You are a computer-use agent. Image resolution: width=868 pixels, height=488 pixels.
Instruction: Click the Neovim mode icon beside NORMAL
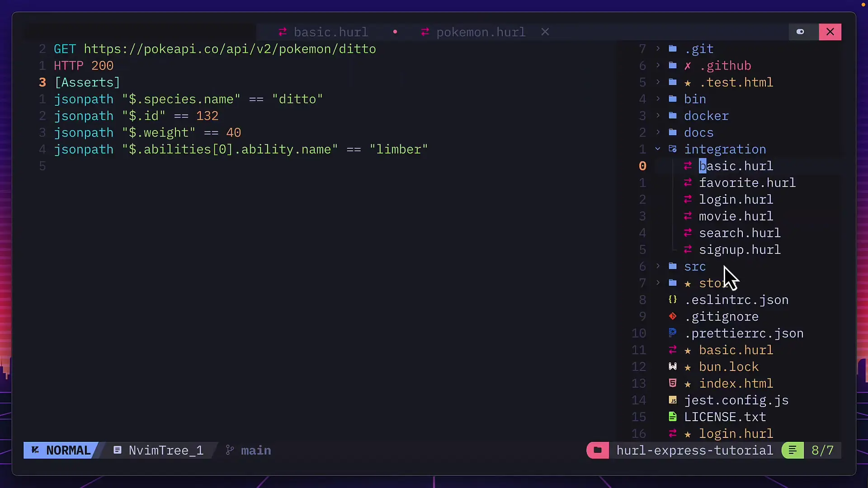pos(35,450)
